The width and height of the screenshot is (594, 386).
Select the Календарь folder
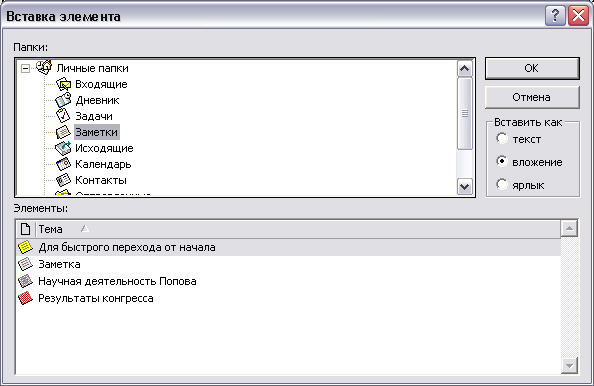point(103,164)
